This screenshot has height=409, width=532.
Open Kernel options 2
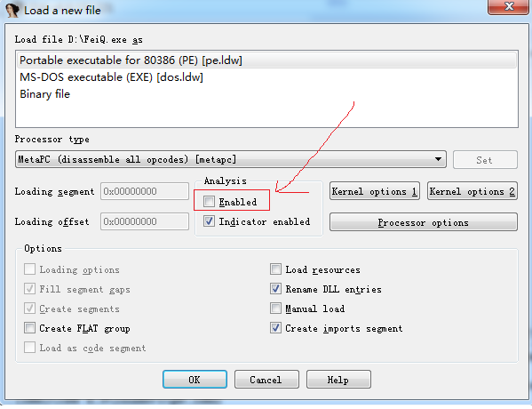click(472, 191)
